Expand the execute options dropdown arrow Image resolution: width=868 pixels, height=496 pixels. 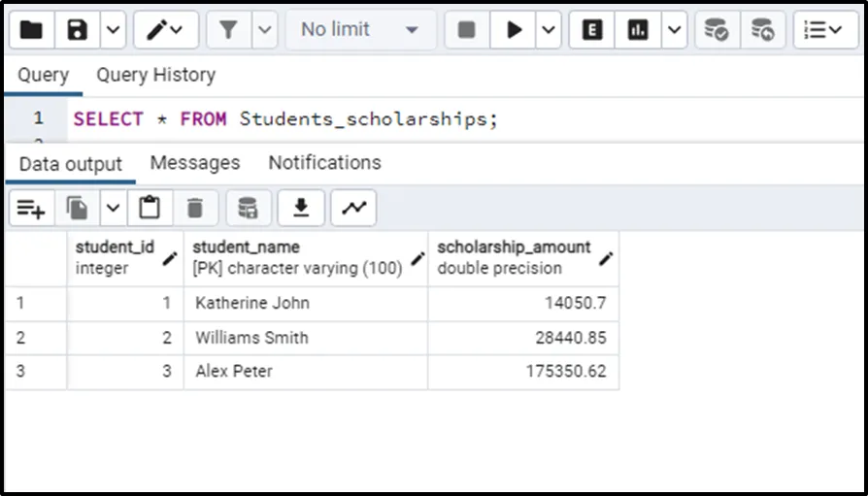point(548,30)
